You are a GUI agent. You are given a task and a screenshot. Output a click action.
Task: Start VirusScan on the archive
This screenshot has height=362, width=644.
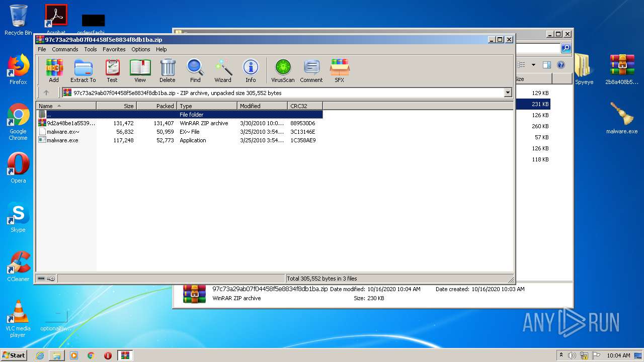[x=283, y=71]
